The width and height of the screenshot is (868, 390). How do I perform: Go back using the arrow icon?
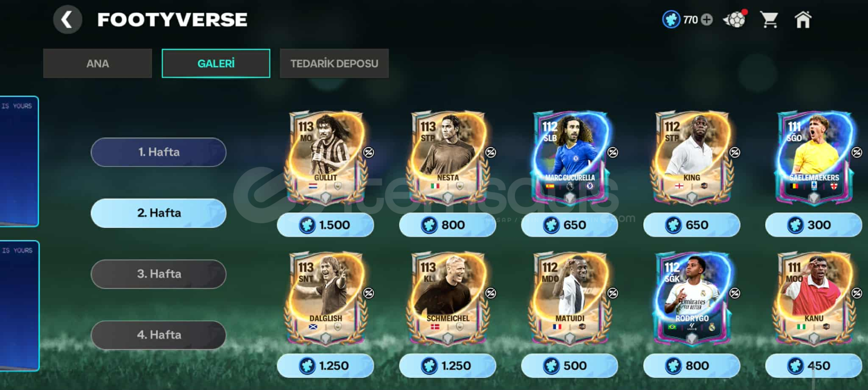67,20
